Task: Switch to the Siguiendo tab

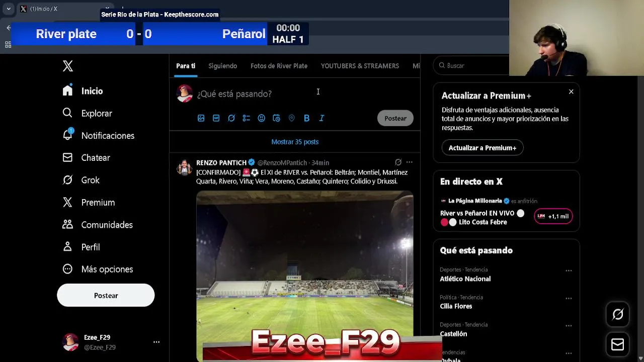Action: (222, 66)
